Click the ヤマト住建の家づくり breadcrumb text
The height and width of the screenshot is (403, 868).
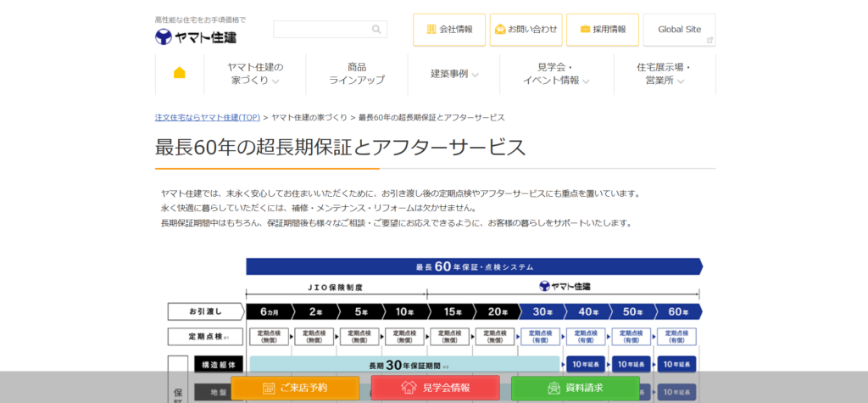(x=309, y=118)
